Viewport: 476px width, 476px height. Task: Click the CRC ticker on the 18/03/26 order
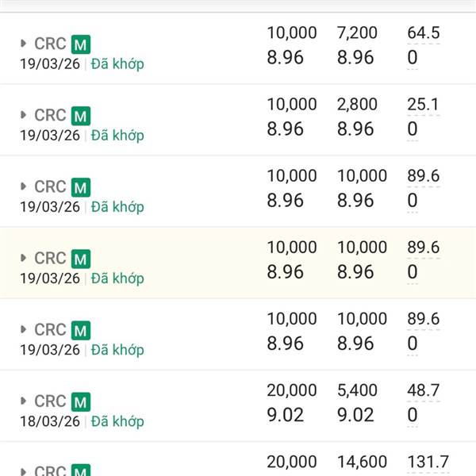50,401
